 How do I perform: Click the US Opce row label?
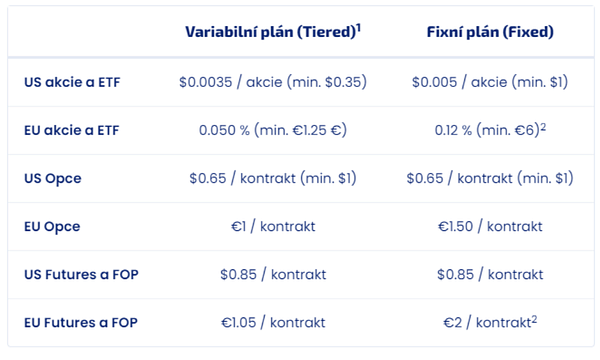coord(53,179)
